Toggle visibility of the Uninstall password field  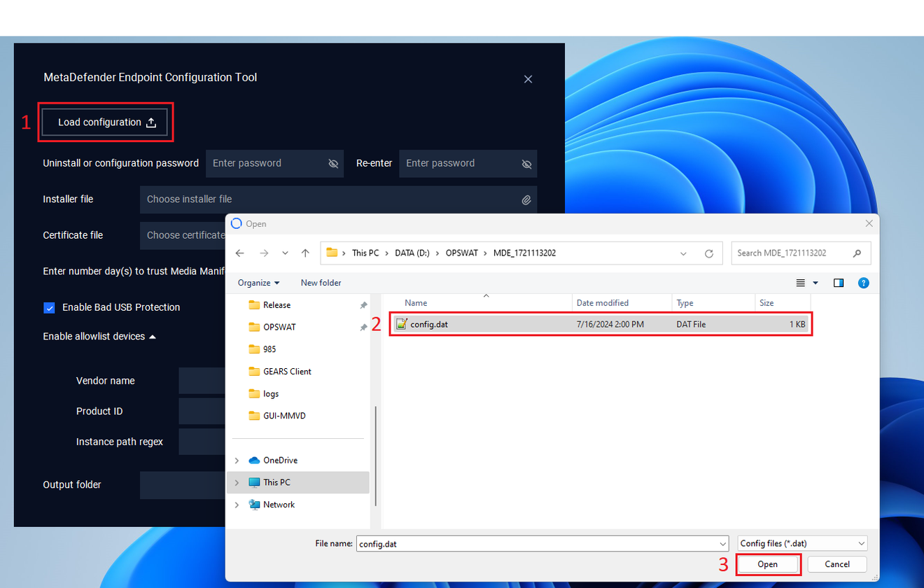pos(333,164)
